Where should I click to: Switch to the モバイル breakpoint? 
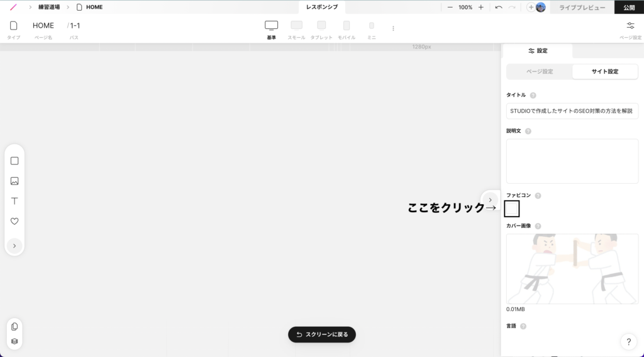347,30
